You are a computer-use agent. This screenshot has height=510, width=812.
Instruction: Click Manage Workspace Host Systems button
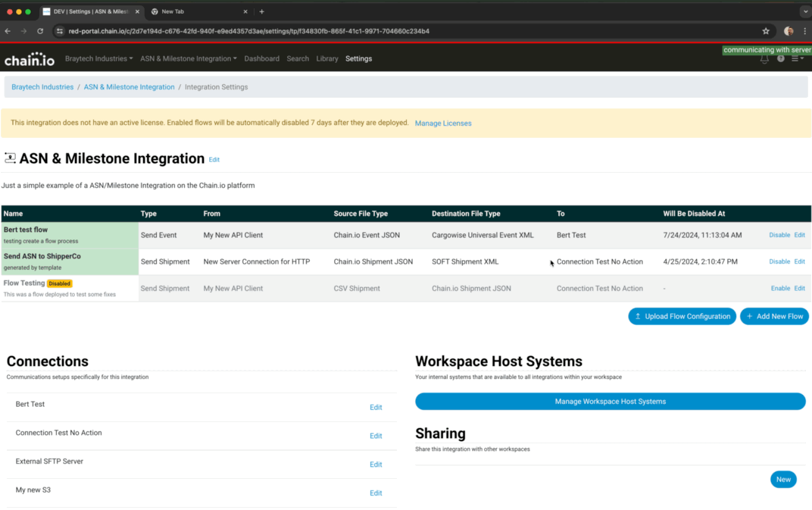click(x=610, y=401)
